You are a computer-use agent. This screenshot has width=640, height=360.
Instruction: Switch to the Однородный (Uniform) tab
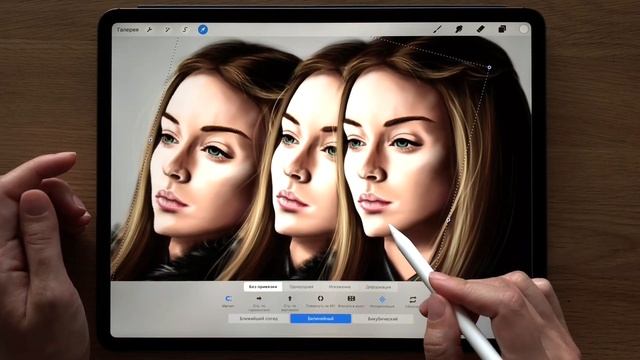301,287
